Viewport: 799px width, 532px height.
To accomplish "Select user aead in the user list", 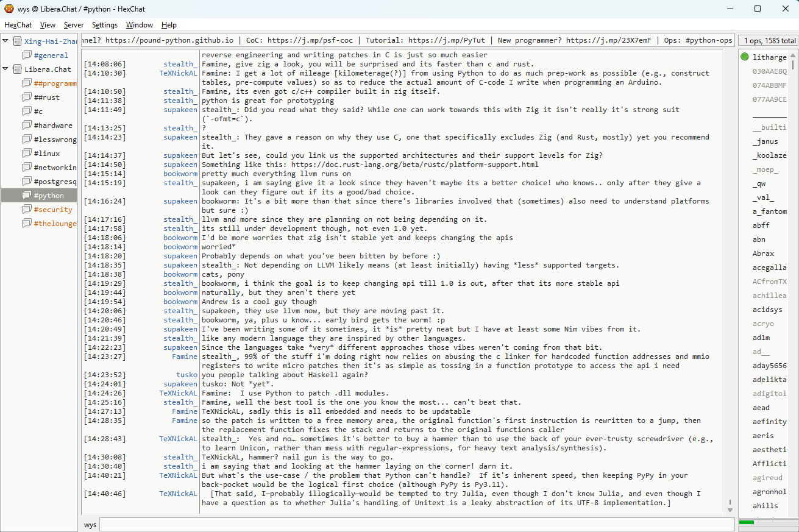I will 761,408.
